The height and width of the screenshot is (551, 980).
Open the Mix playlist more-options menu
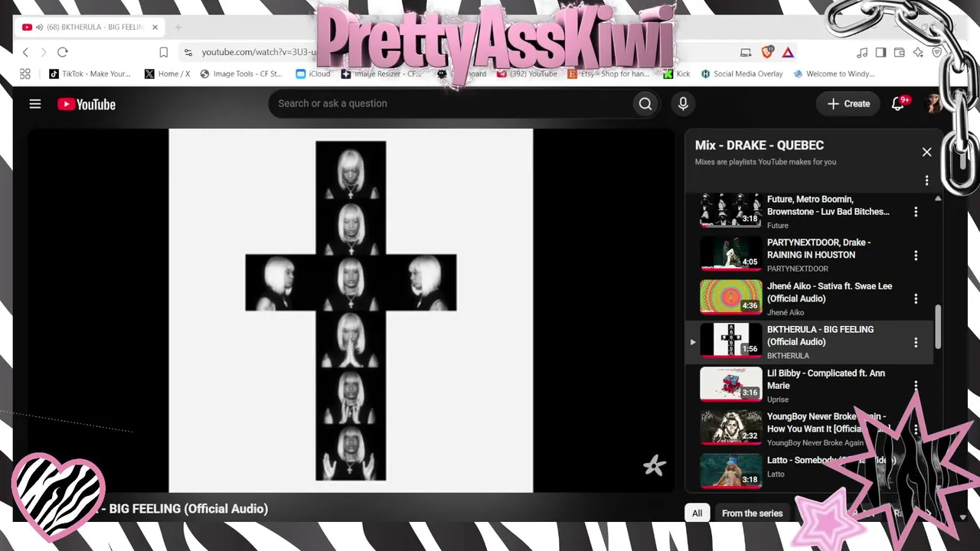click(x=926, y=181)
